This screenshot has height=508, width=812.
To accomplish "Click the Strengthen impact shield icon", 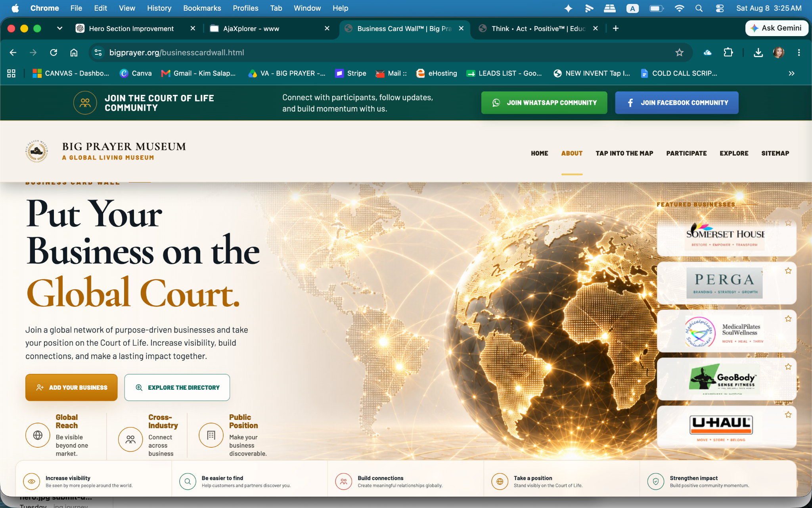I will (x=656, y=481).
